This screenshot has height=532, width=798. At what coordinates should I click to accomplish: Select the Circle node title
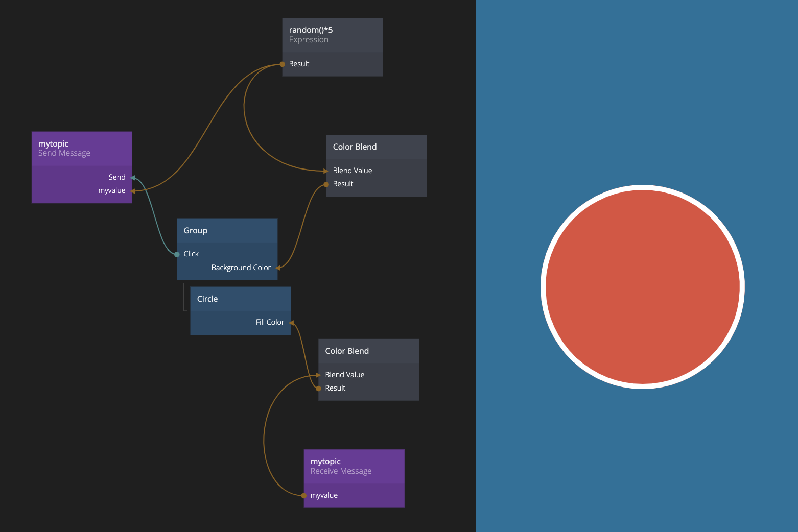(x=240, y=299)
